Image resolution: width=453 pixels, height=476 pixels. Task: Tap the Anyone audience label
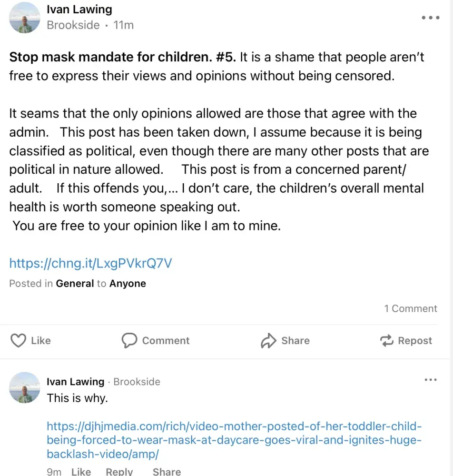pyautogui.click(x=128, y=284)
